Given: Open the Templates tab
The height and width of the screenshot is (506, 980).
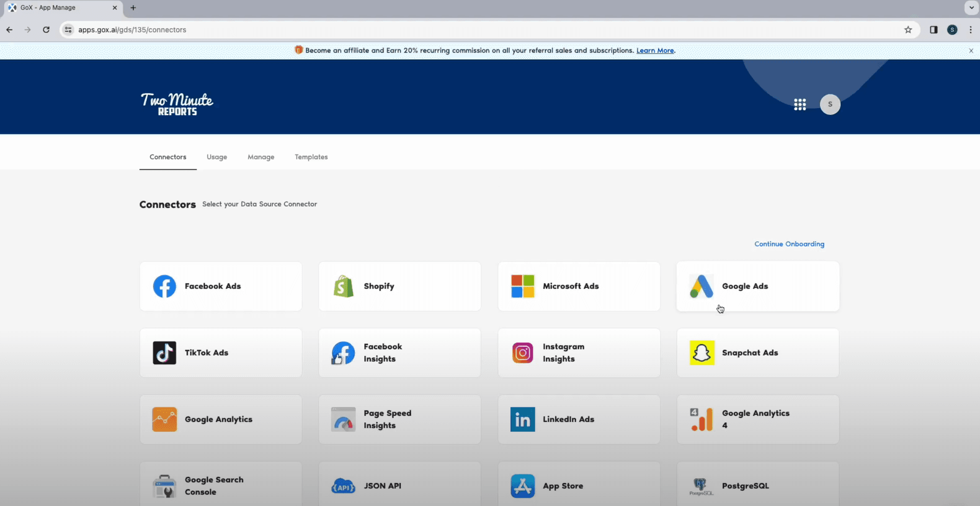Looking at the screenshot, I should click(x=311, y=157).
